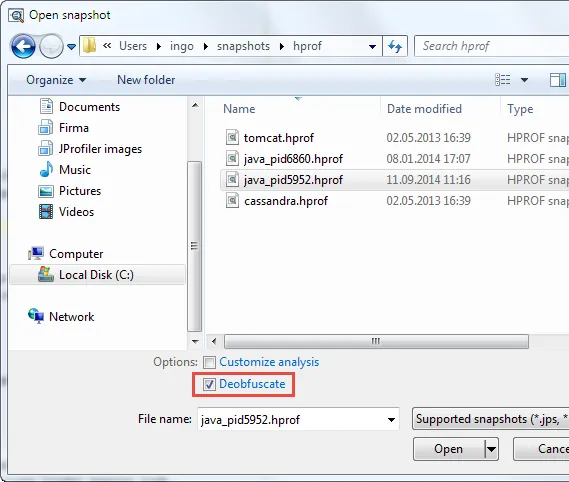The width and height of the screenshot is (569, 482).
Task: Click the Local Disk drive icon
Action: pyautogui.click(x=46, y=274)
